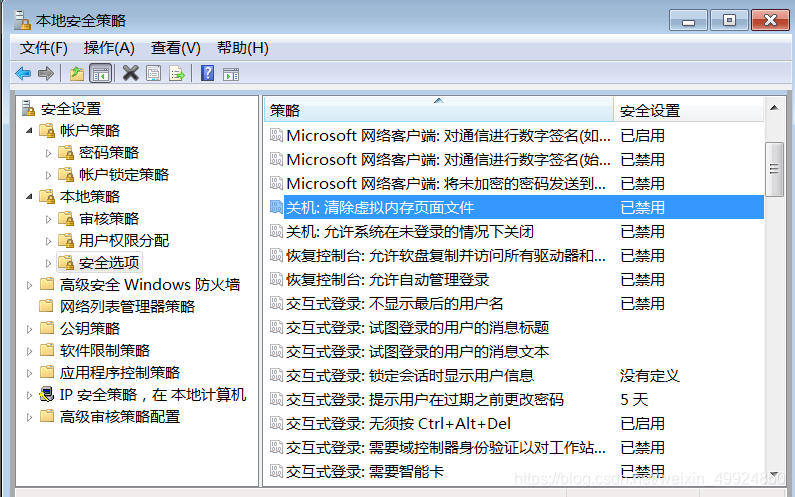
Task: Open the 操作(A) menu
Action: pos(109,48)
